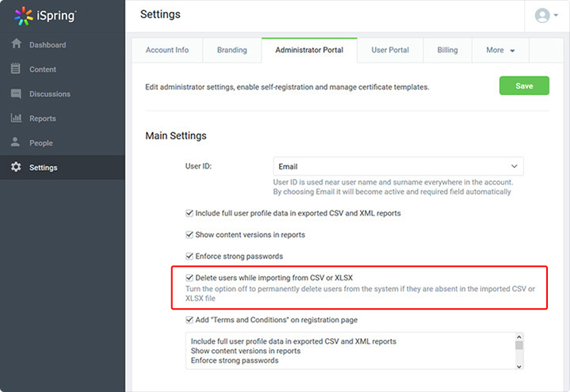Toggle Enforce strong passwords checkbox
The image size is (570, 392).
pos(189,256)
